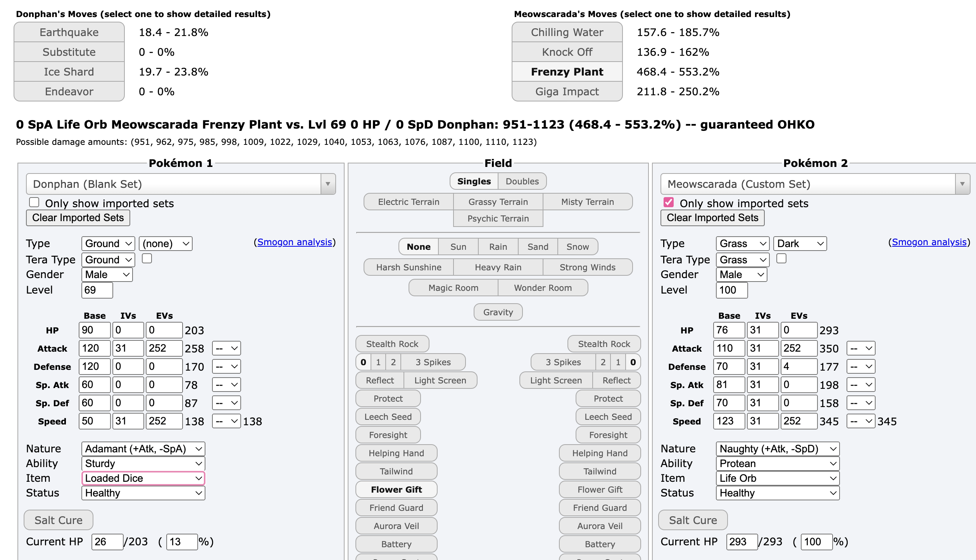Clear Imported Sets for Pokémon 1
This screenshot has height=560, width=976.
click(78, 218)
